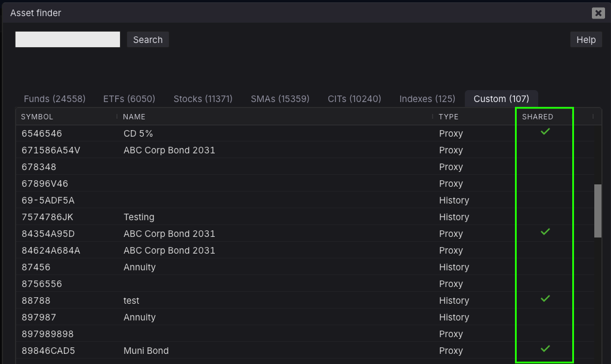This screenshot has height=364, width=611.
Task: Select symbol 897987
Action: [x=39, y=318]
